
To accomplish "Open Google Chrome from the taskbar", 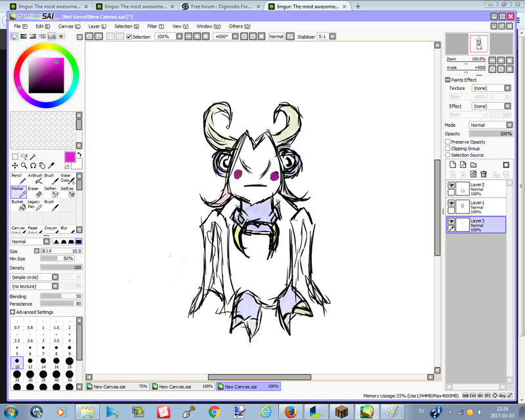I will 215,411.
